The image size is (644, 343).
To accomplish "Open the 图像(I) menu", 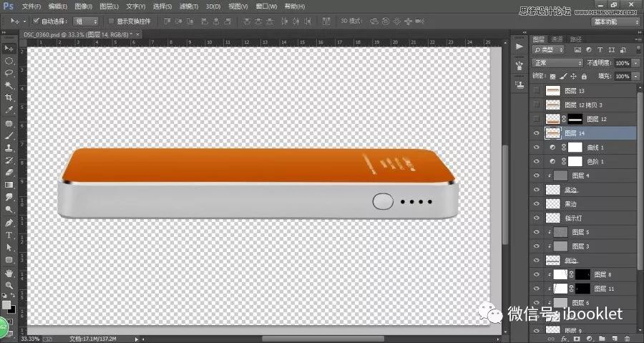I will (x=84, y=6).
